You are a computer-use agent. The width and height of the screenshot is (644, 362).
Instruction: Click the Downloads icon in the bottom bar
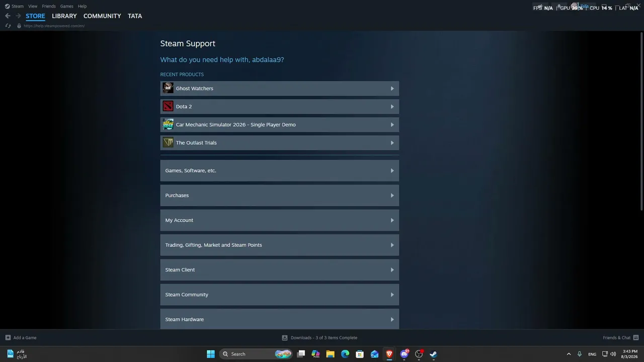click(x=285, y=338)
